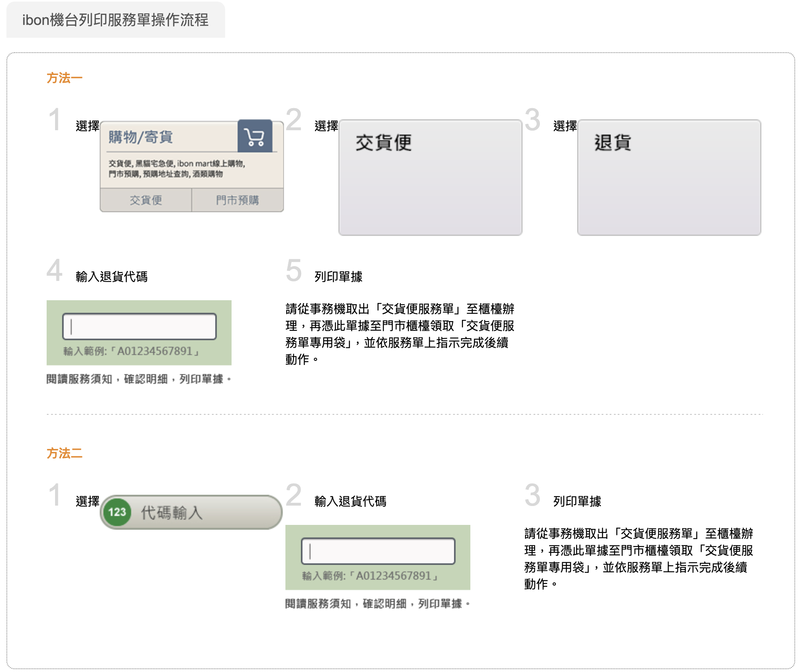The width and height of the screenshot is (800, 672).
Task: Click the 輸入範例 A01234567891 hint in 方法一
Action: click(131, 351)
